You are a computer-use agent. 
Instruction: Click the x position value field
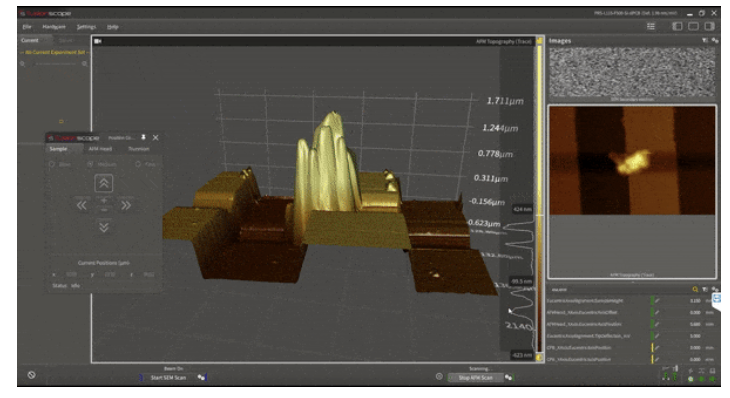click(x=71, y=275)
